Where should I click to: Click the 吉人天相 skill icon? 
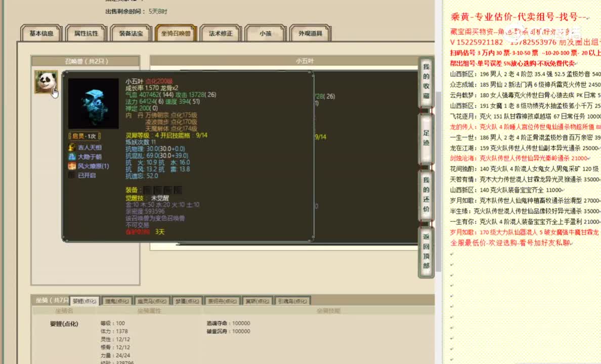tap(72, 147)
